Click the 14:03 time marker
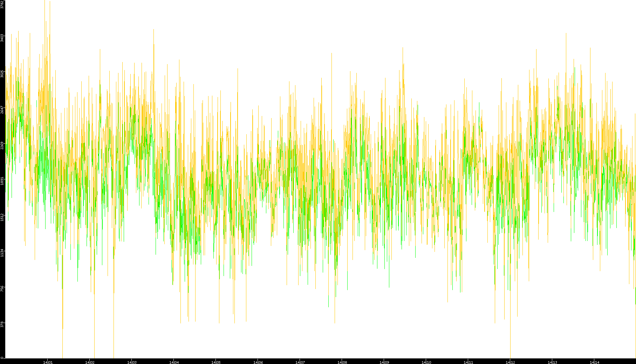The height and width of the screenshot is (364, 636). coord(132,362)
